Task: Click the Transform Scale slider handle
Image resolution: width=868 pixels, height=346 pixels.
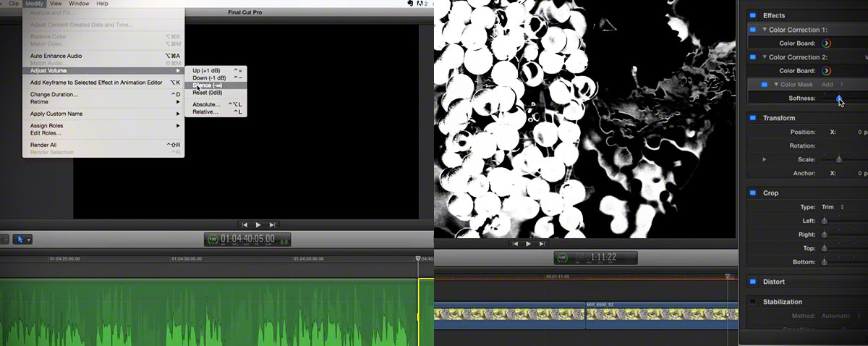Action: [839, 159]
